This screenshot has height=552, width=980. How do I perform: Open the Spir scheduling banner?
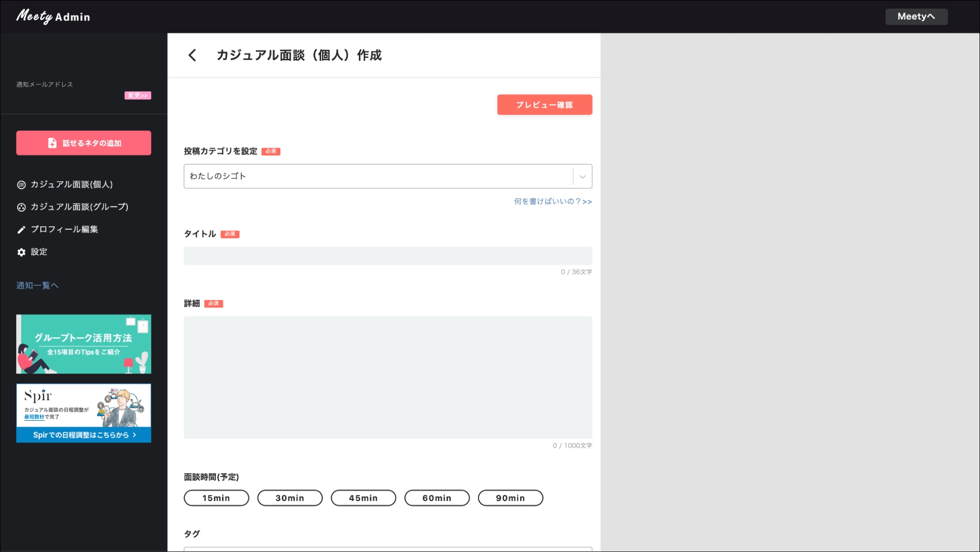coord(83,413)
